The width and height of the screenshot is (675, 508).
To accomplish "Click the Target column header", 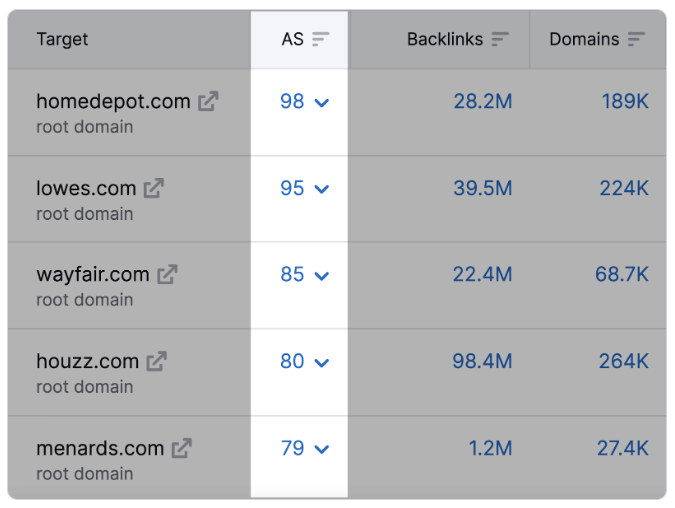I will point(62,39).
